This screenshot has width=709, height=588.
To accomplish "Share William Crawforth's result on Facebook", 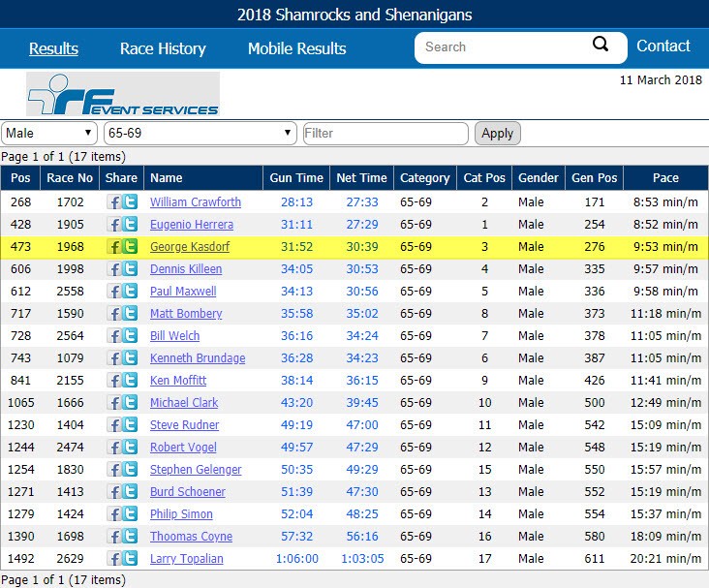I will coord(114,202).
